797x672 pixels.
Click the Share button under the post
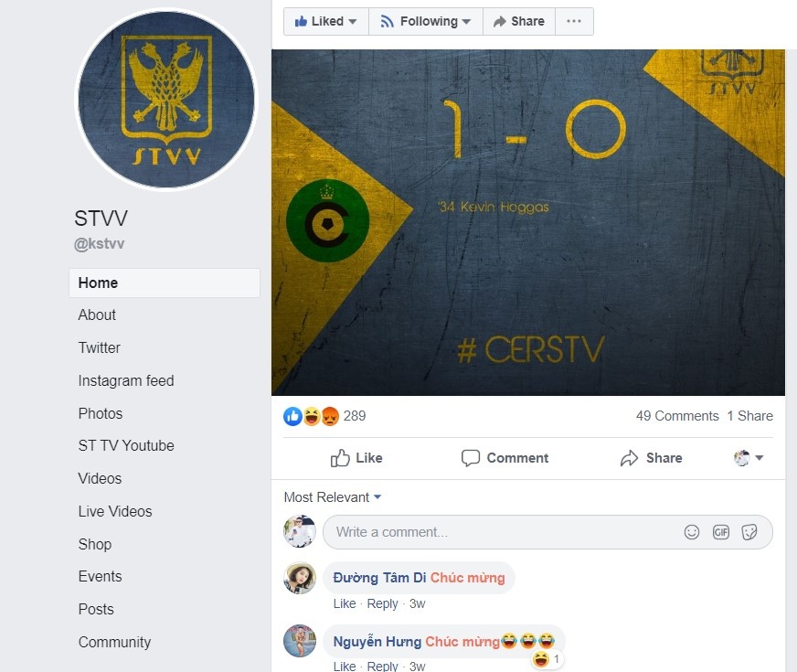(651, 458)
